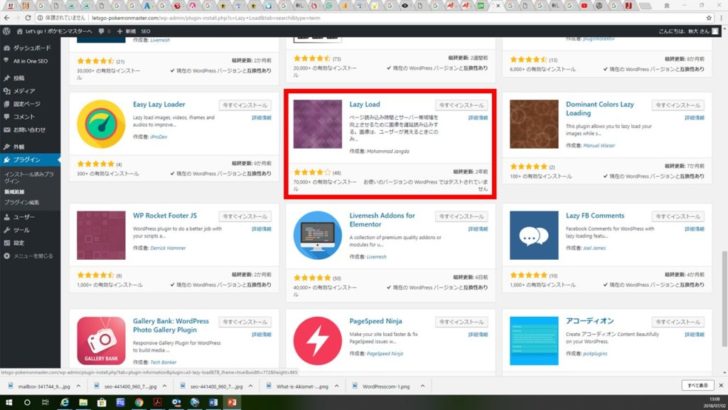Screen dimensions: 728x410
Task: Install the Gallery Bank plugin
Action: [x=245, y=322]
